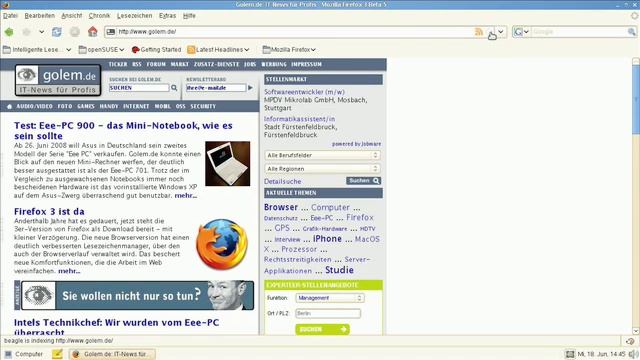Expand the Intelligente Lese... bookmarks folder
Viewport: 640px width, 360px height.
37,49
